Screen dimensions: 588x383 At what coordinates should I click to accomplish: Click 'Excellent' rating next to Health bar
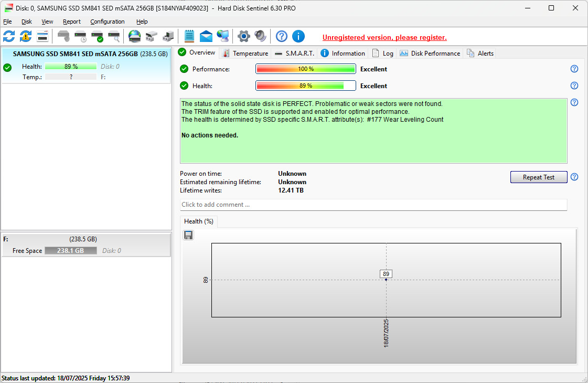click(x=373, y=86)
